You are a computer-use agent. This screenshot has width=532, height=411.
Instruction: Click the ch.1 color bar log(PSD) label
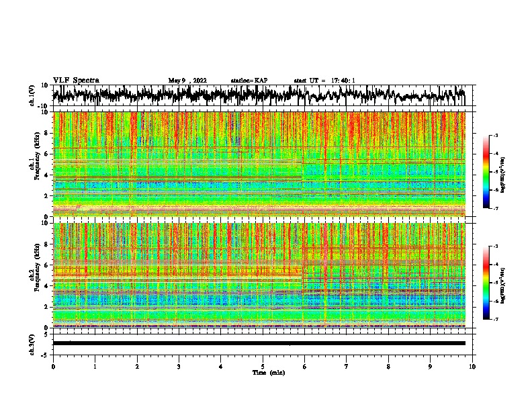coord(503,175)
